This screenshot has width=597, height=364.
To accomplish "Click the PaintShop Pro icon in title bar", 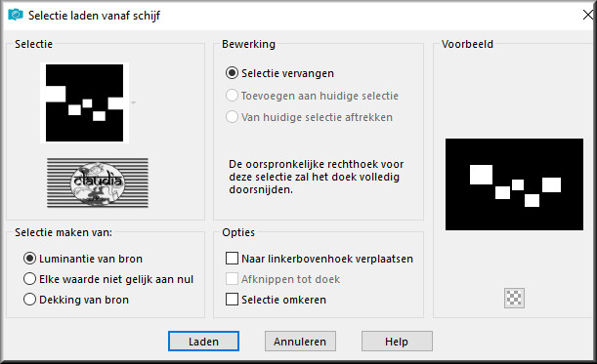I will 16,15.
